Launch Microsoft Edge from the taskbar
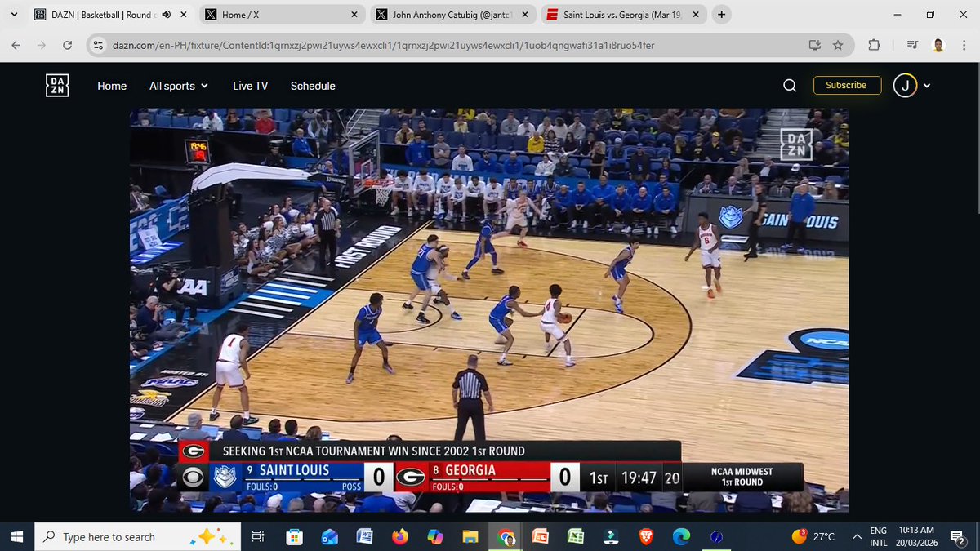The height and width of the screenshot is (551, 980). click(x=680, y=537)
